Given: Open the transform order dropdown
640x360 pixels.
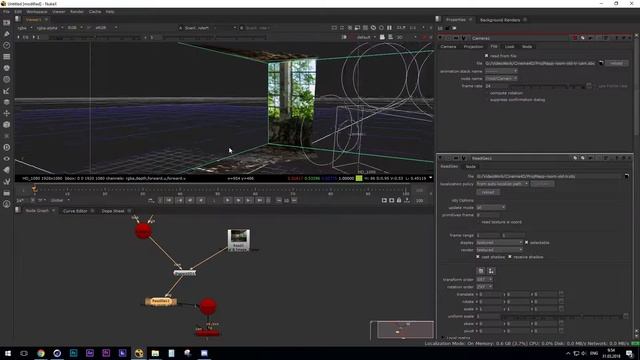Looking at the screenshot, I should click(x=484, y=280).
